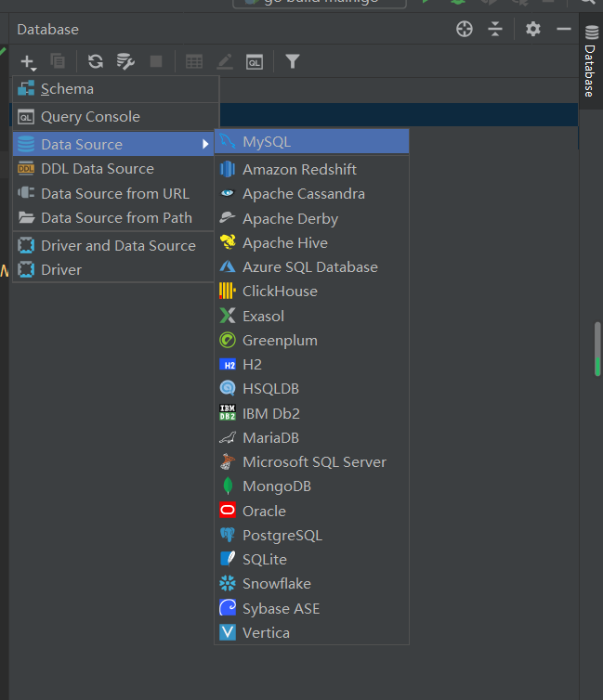Hide the Database panel with the minus icon
The height and width of the screenshot is (700, 603).
point(564,29)
